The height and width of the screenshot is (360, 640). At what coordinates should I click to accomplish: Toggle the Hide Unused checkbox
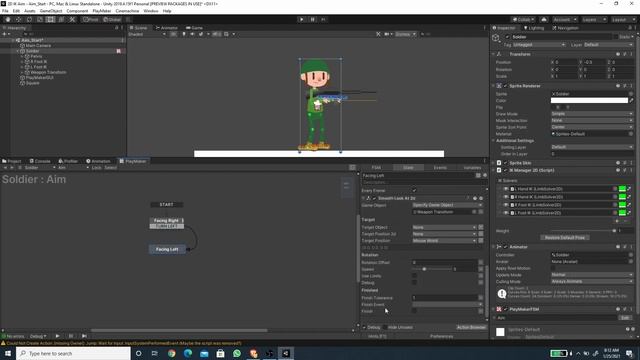[384, 327]
